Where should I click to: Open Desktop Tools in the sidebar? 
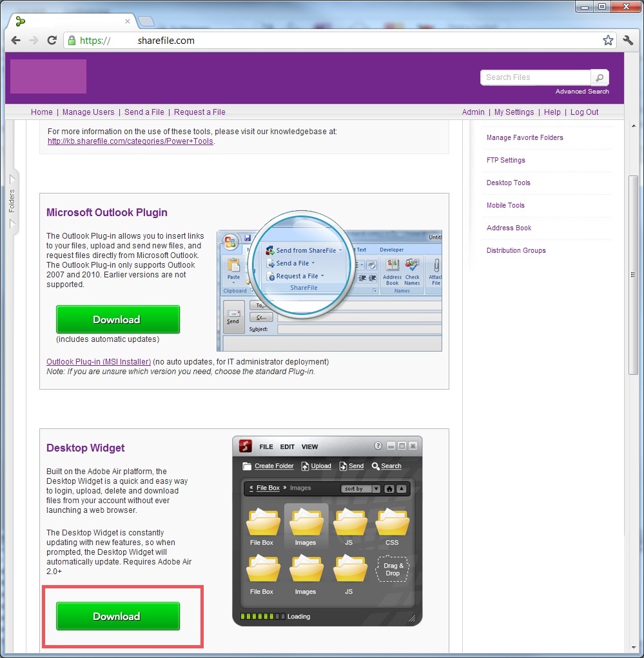(508, 183)
